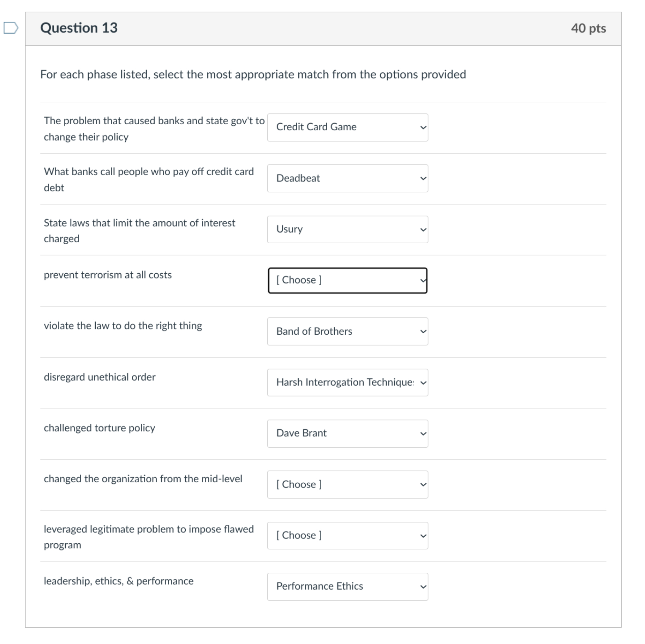Screen dimensions: 645x644
Task: Open the "Credit Card Game" dropdown
Action: (x=347, y=127)
